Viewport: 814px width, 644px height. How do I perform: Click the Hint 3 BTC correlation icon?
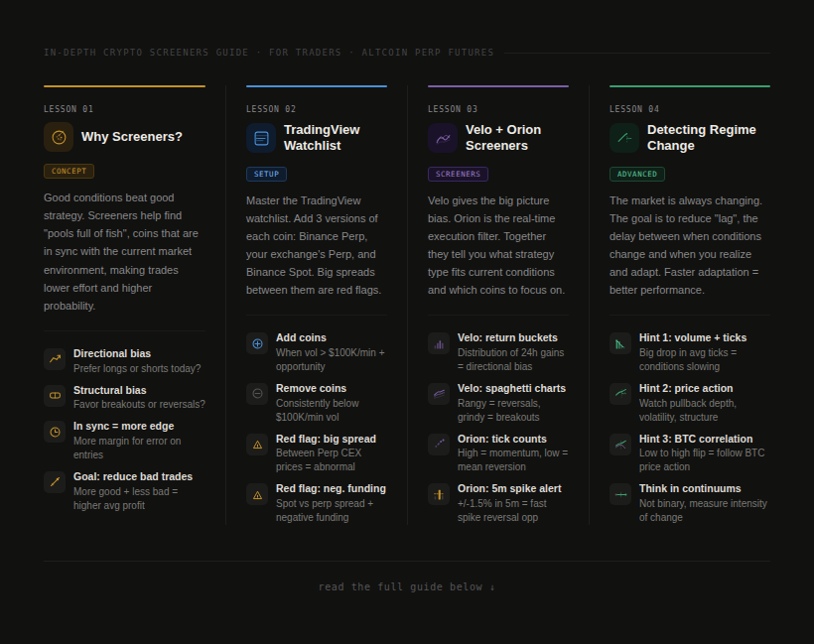[620, 445]
